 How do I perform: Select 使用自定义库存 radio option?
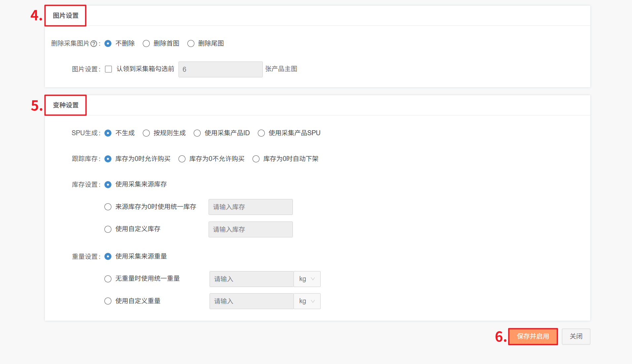tap(108, 229)
